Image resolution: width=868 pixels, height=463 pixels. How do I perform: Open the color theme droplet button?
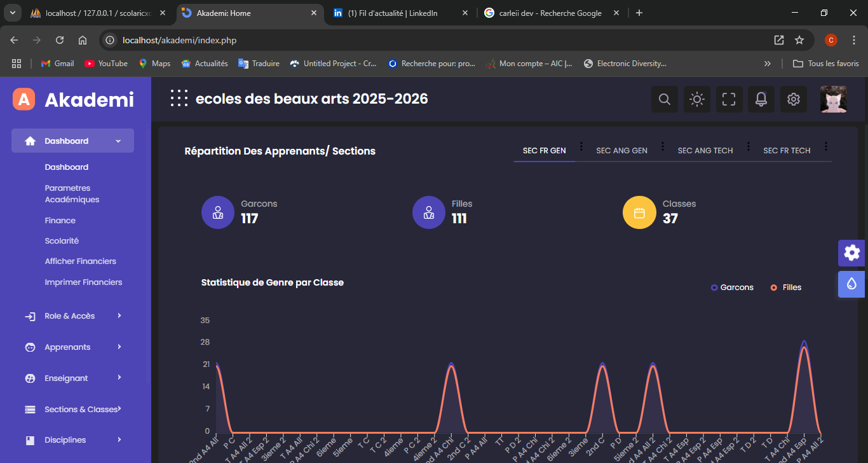[852, 284]
